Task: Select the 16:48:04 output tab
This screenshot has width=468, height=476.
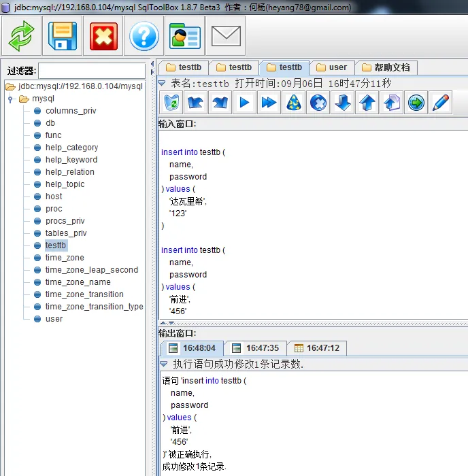Action: [192, 348]
